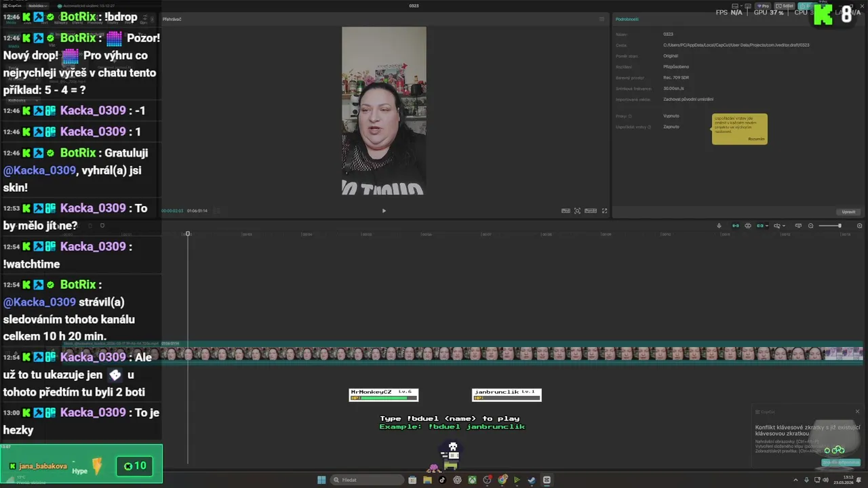The image size is (868, 488).
Task: Click the volume icon in system tray
Action: (x=826, y=480)
